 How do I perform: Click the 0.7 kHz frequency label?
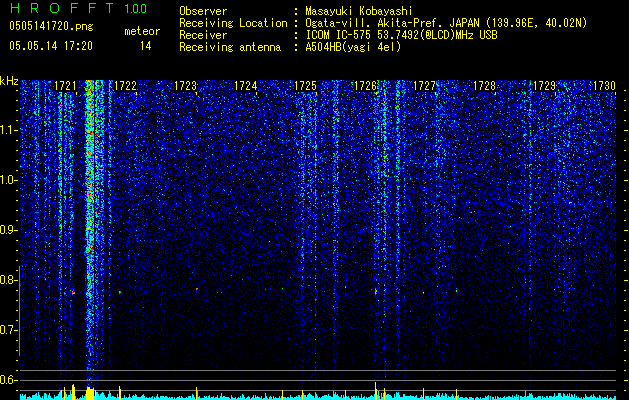(9, 330)
